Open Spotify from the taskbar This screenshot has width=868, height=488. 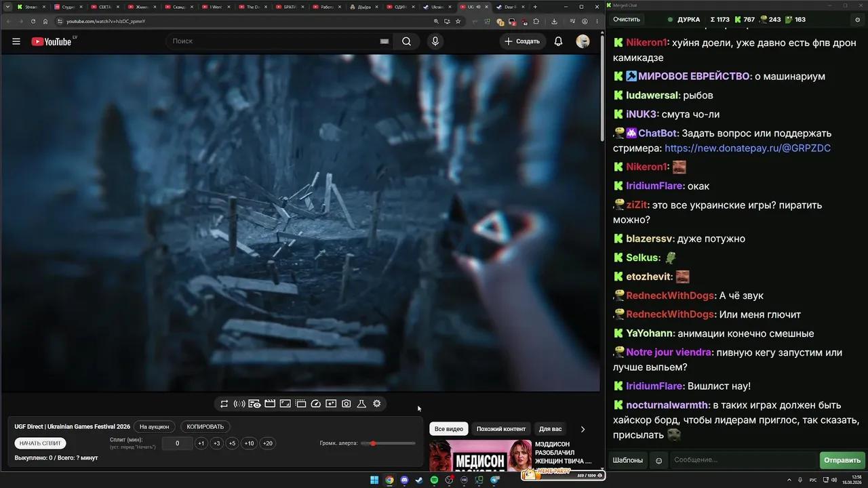click(435, 480)
